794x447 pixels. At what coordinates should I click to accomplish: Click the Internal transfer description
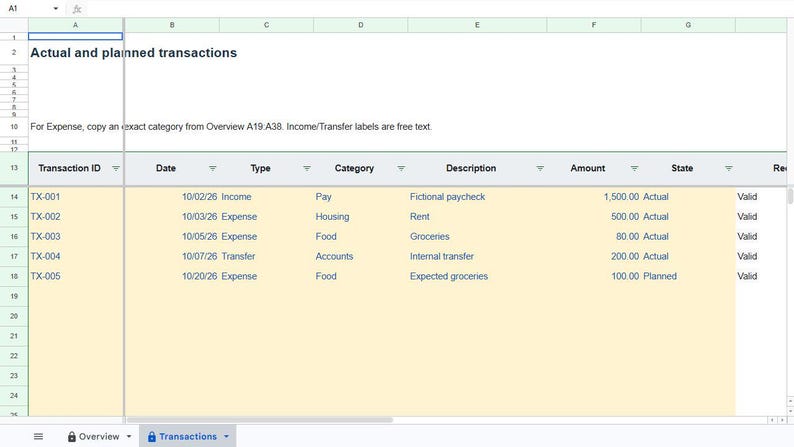tap(477, 256)
